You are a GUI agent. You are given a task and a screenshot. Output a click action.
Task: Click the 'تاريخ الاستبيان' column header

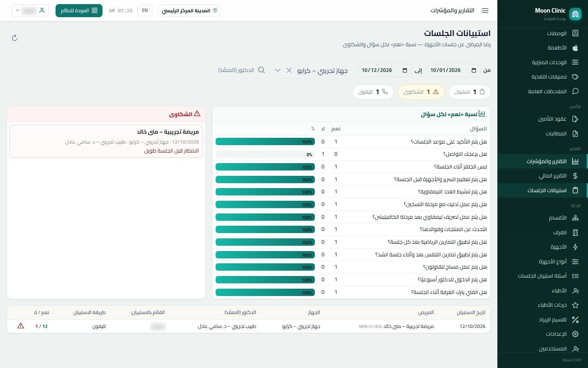[x=471, y=312]
